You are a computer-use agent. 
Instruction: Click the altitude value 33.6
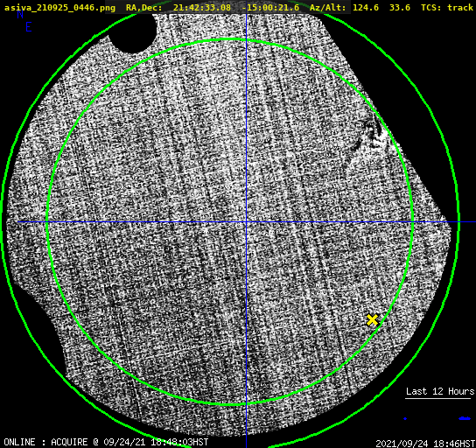(400, 8)
